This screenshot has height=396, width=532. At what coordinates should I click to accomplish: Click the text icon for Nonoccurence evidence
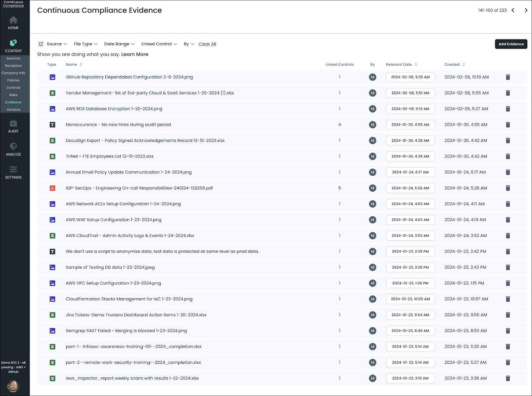point(53,125)
